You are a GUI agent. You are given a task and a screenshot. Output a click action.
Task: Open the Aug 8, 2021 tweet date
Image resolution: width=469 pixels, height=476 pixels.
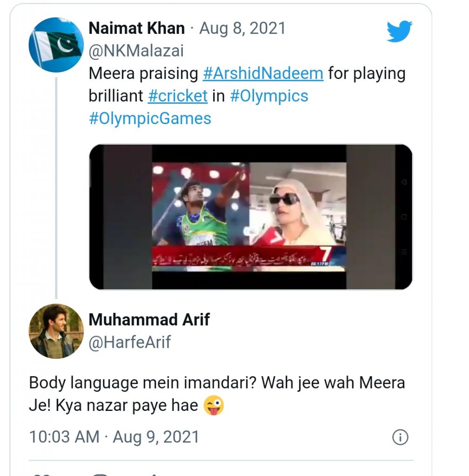coord(242,28)
